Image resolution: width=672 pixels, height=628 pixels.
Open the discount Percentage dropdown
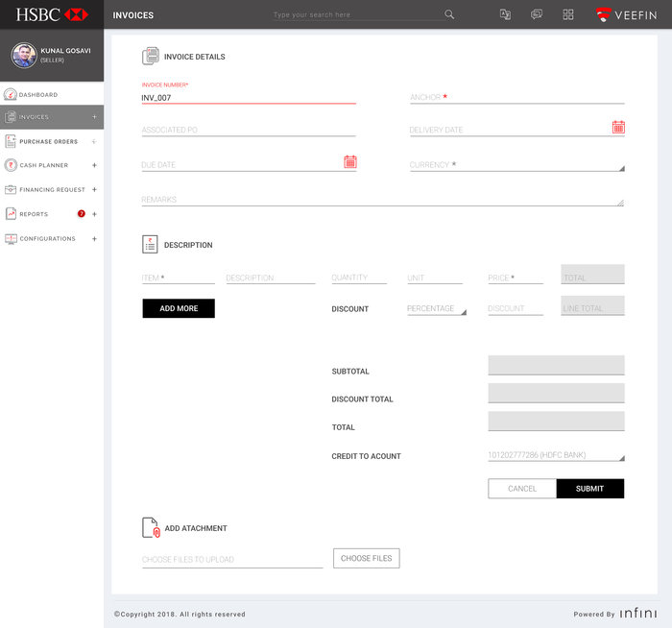click(x=437, y=308)
